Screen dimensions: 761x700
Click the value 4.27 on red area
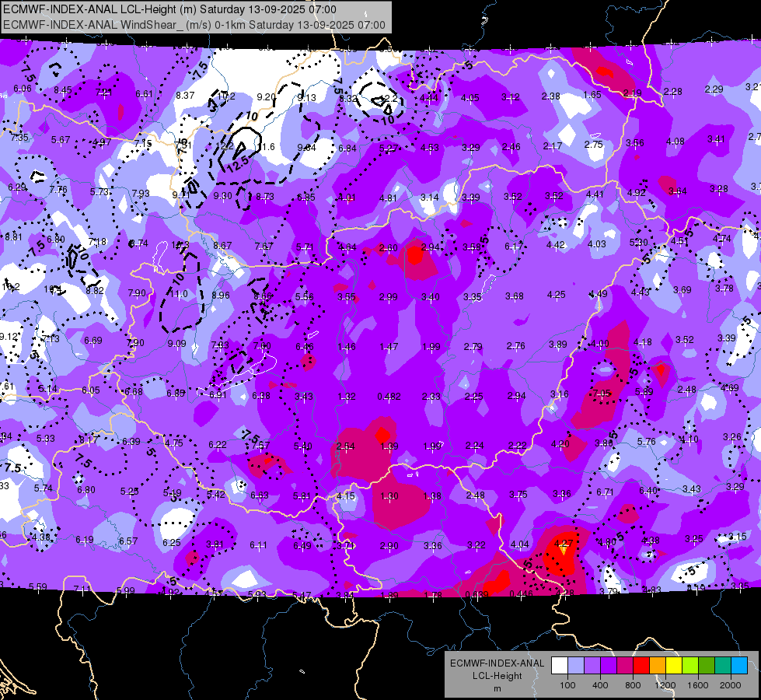coord(564,543)
